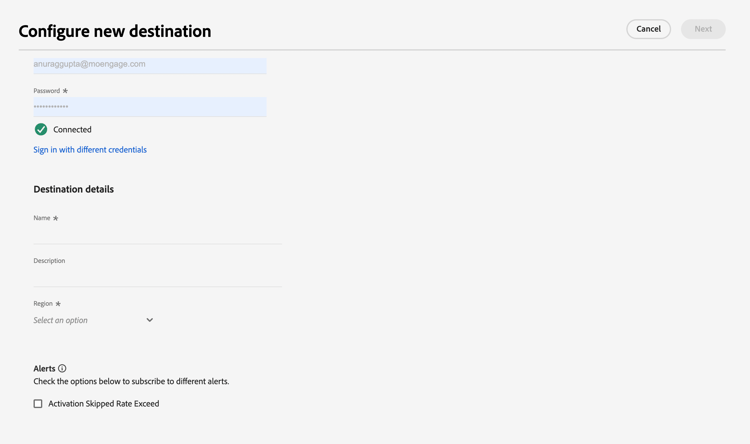Image resolution: width=750 pixels, height=444 pixels.
Task: Click the green Connected checkmark icon
Action: coord(41,129)
